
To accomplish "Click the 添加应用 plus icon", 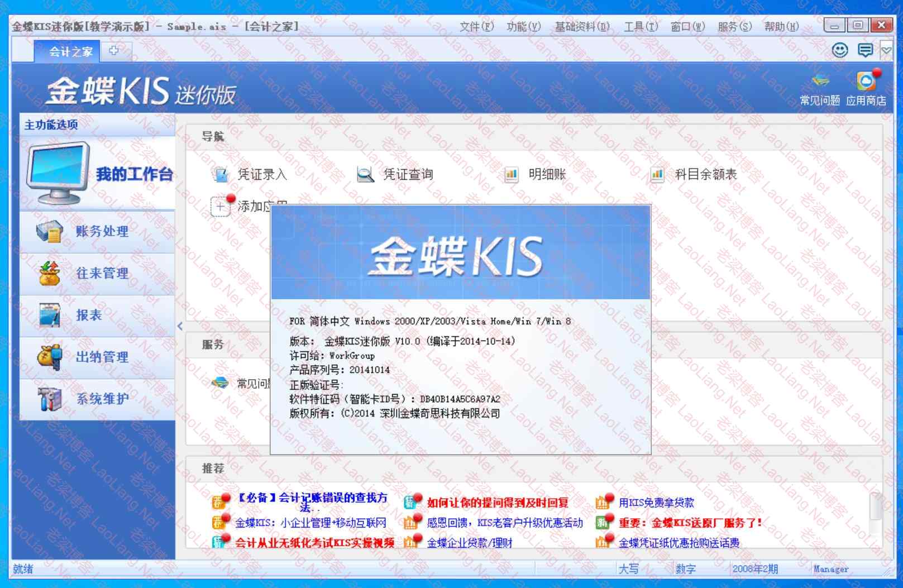I will [220, 207].
